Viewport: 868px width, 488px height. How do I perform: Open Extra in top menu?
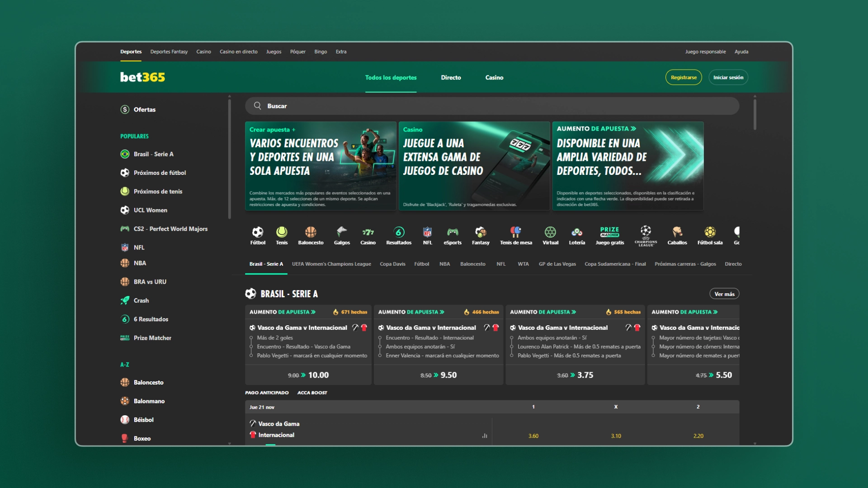[341, 52]
